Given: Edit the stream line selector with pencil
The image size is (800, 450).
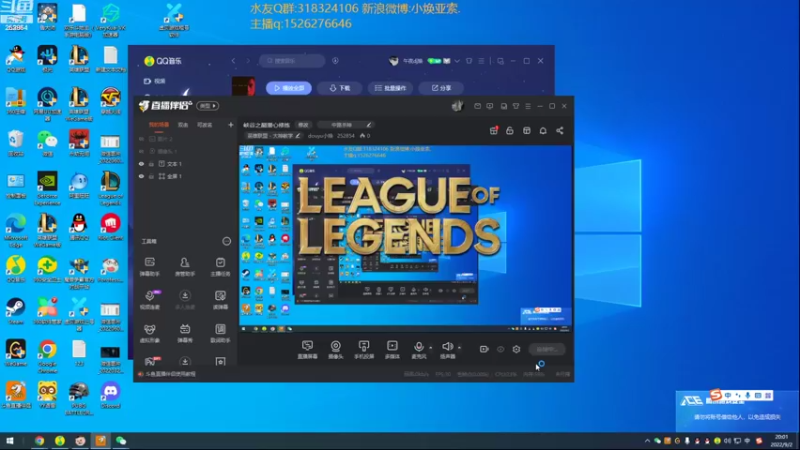Looking at the screenshot, I should (x=346, y=124).
